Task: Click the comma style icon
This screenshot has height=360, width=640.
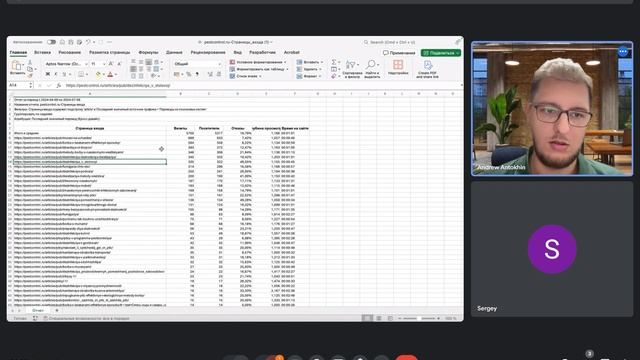Action: point(197,74)
